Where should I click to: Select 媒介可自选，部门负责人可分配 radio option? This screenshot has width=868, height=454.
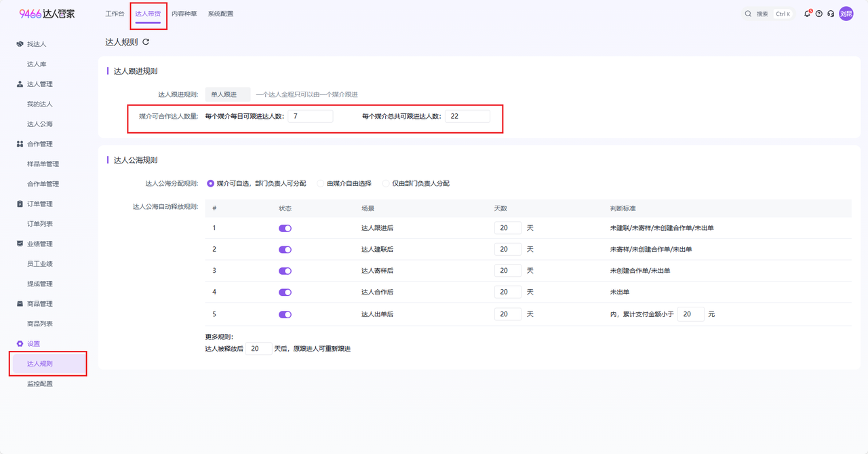(x=210, y=183)
